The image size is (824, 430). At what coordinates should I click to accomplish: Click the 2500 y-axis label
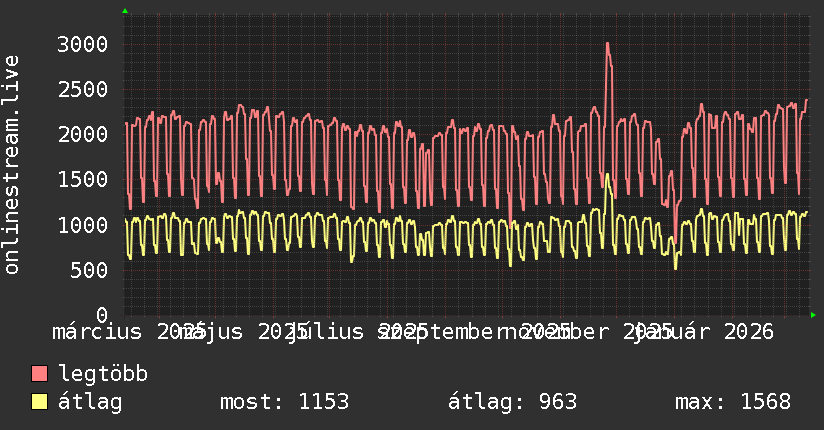83,89
